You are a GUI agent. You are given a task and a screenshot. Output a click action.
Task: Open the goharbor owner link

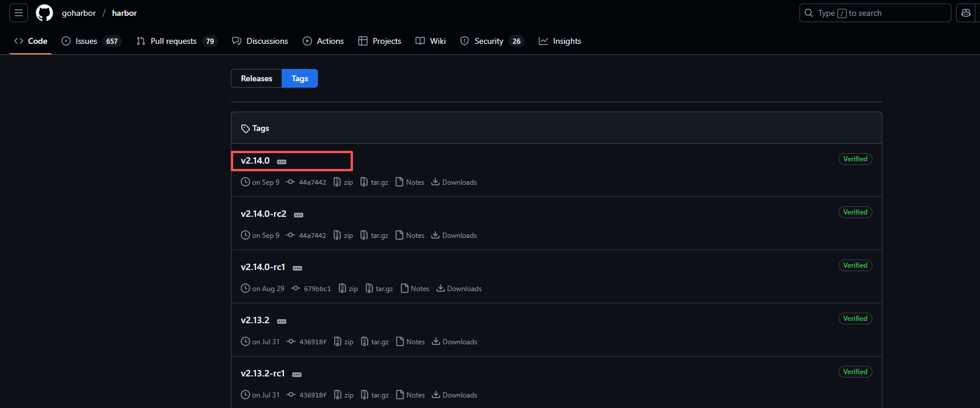pyautogui.click(x=79, y=13)
